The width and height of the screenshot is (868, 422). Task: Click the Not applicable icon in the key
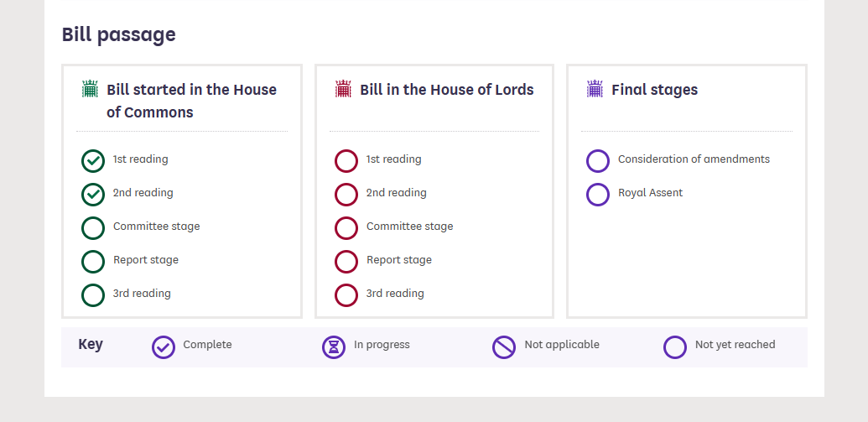point(504,347)
